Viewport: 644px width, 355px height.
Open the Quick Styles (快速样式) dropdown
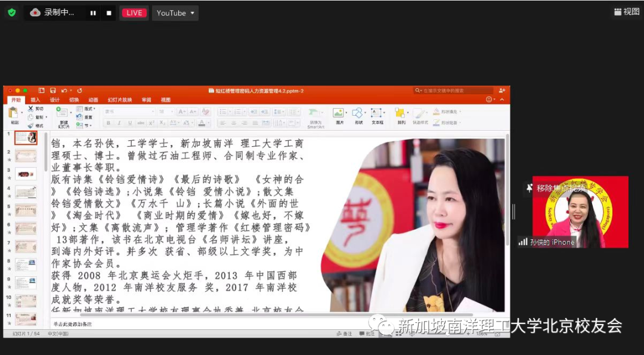[x=419, y=112]
